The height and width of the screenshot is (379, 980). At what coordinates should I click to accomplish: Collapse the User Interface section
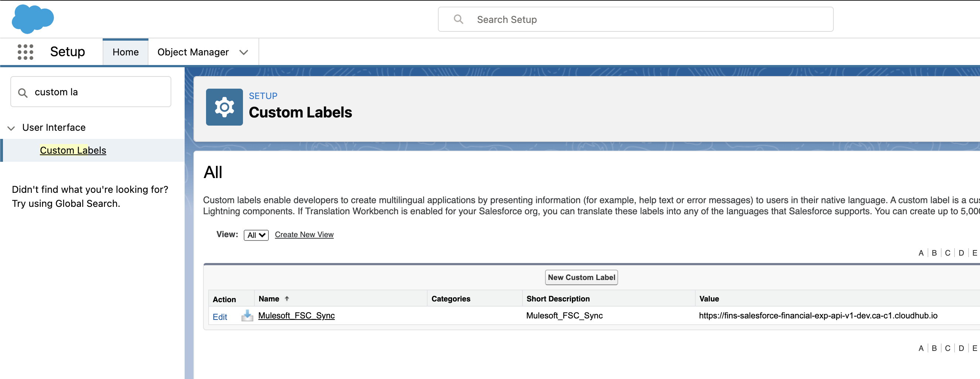[x=11, y=128]
